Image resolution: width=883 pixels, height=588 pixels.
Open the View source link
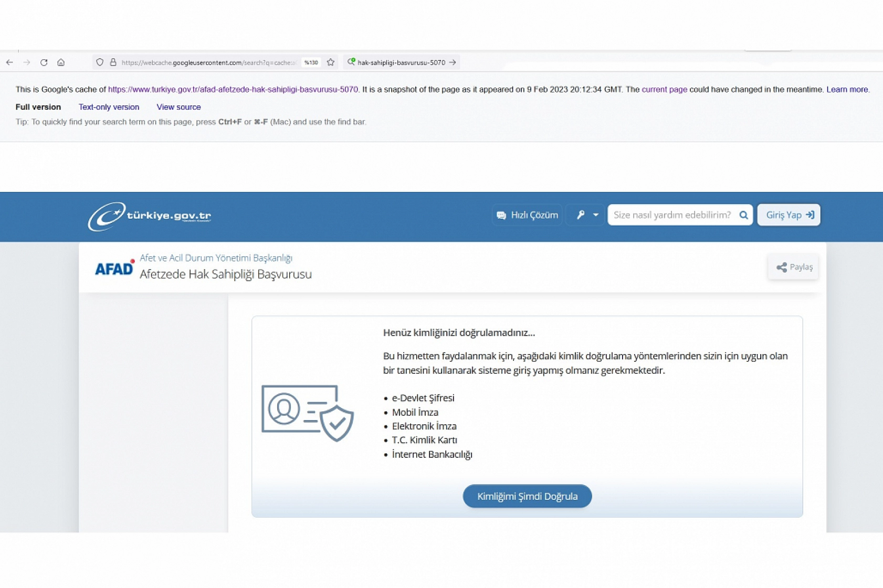178,107
